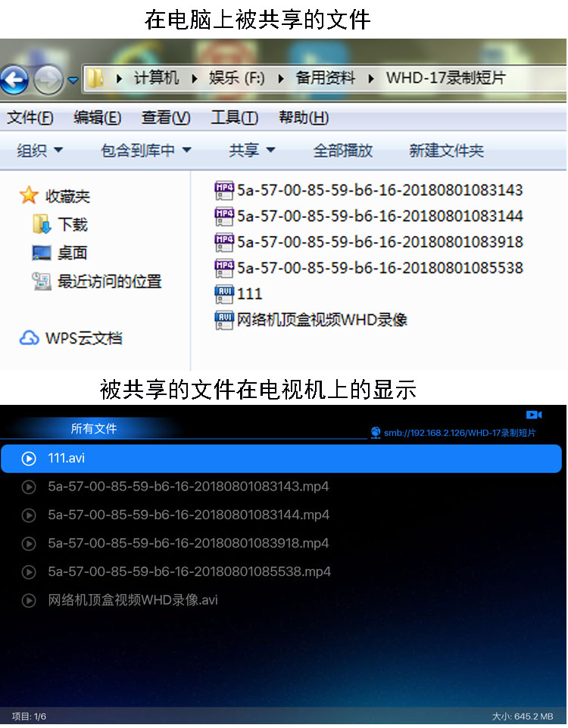Screen dimensions: 568x728
Task: Select 网络机顶盒视频WHD录像.avi in TV list
Action: pyautogui.click(x=133, y=600)
